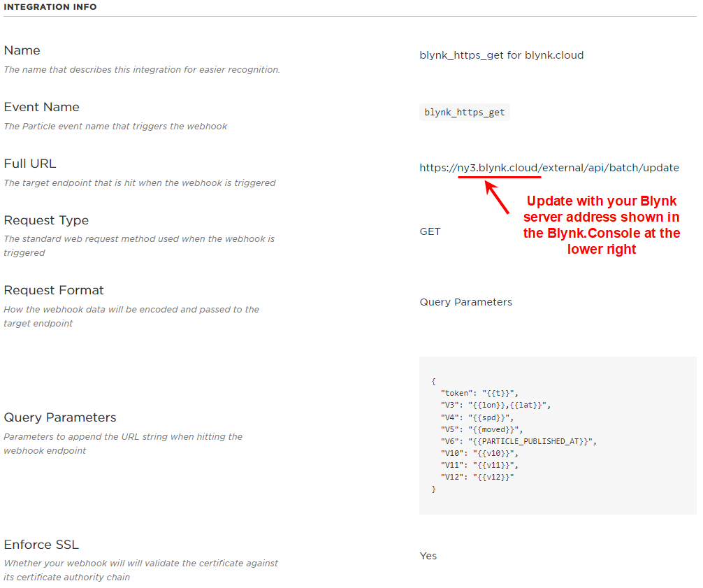Click the 'Name' field label
Screen dimensions: 703x588
click(x=22, y=50)
